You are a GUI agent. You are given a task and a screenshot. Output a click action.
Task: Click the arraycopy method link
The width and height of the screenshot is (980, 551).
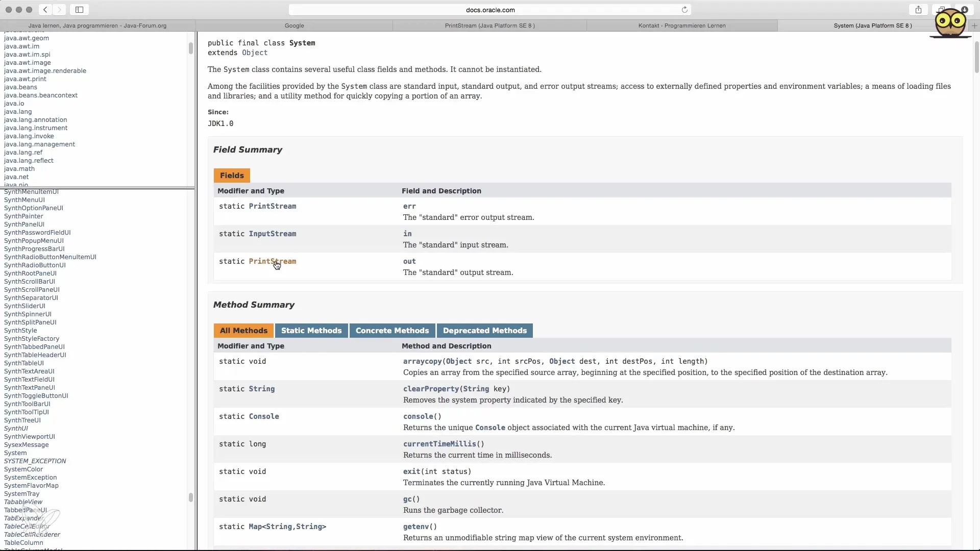click(x=422, y=361)
